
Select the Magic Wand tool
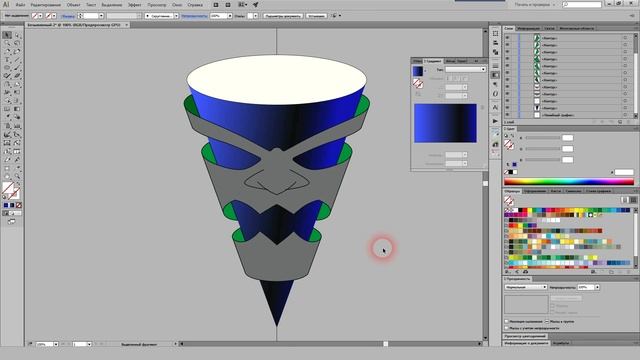coord(7,44)
